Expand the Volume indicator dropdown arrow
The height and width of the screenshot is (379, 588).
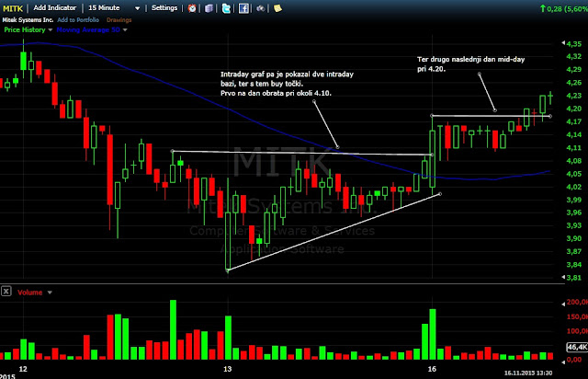tap(50, 293)
